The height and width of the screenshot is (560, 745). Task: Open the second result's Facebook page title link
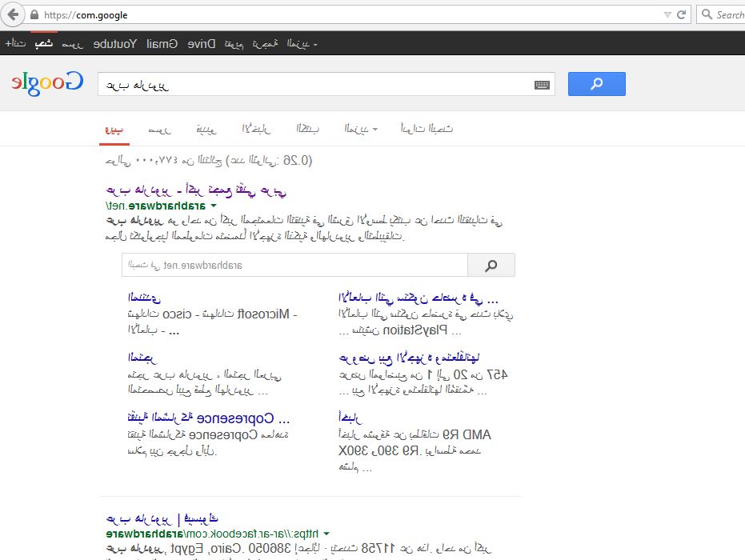pyautogui.click(x=162, y=518)
